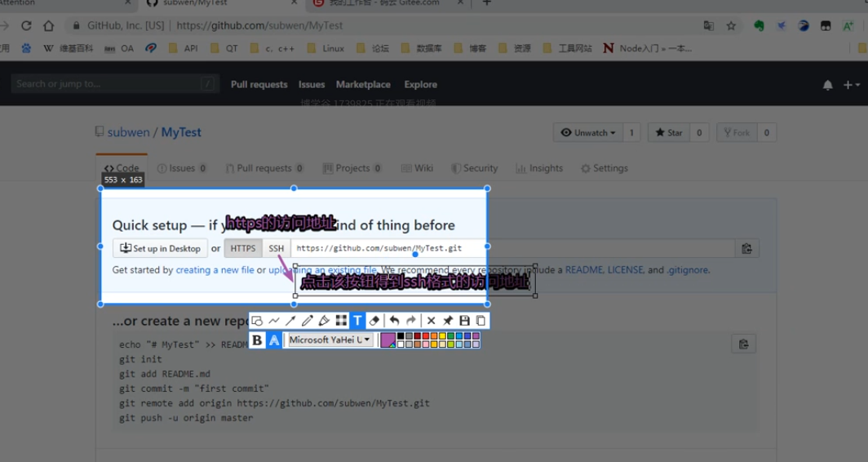868x462 pixels.
Task: Open the .gitignore link
Action: point(687,270)
